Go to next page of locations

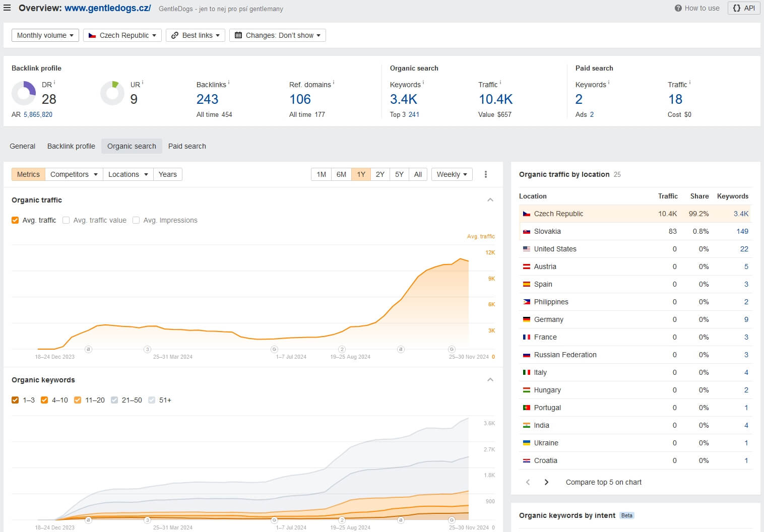(546, 482)
